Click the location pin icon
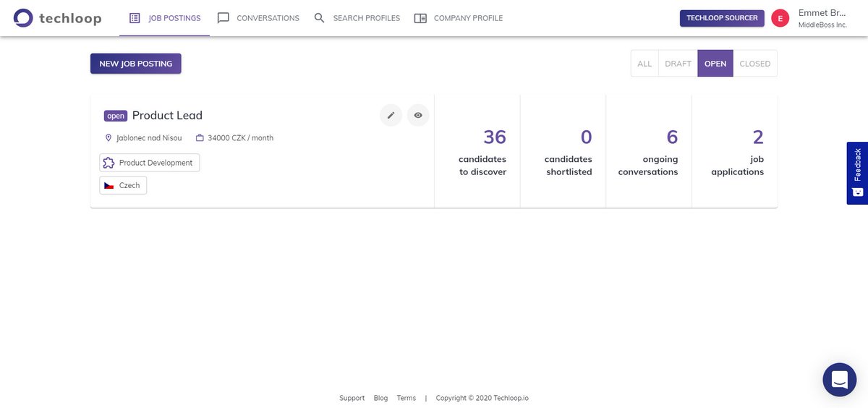868x408 pixels. pyautogui.click(x=109, y=137)
